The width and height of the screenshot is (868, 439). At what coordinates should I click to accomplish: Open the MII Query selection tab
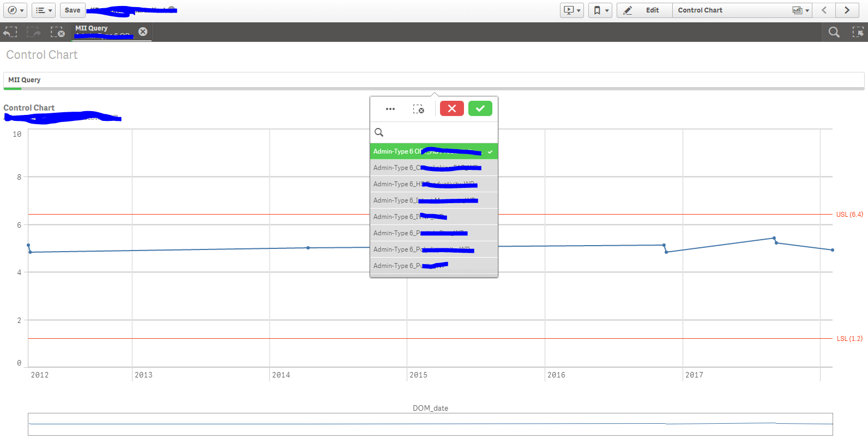105,32
